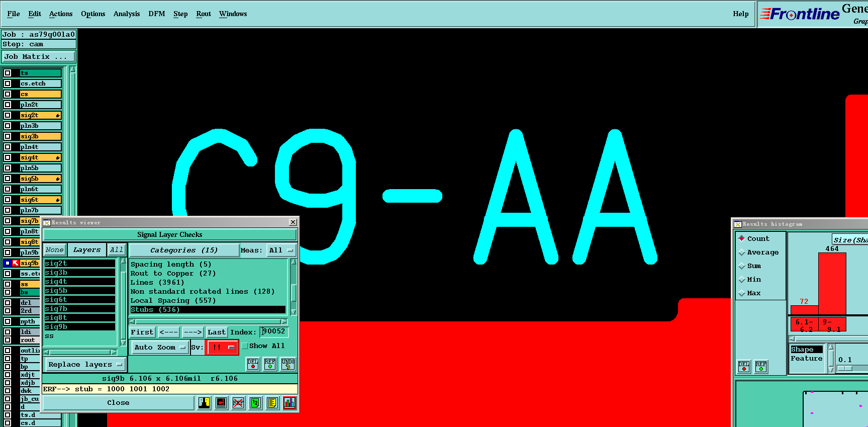Click the crossed-out REF icon in Results viewer
The height and width of the screenshot is (427, 868).
click(x=238, y=403)
